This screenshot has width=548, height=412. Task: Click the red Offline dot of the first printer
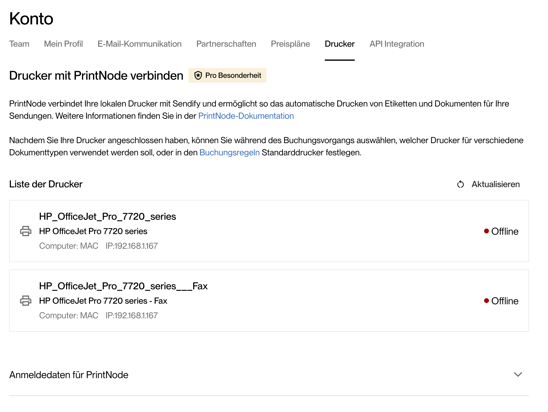point(486,231)
